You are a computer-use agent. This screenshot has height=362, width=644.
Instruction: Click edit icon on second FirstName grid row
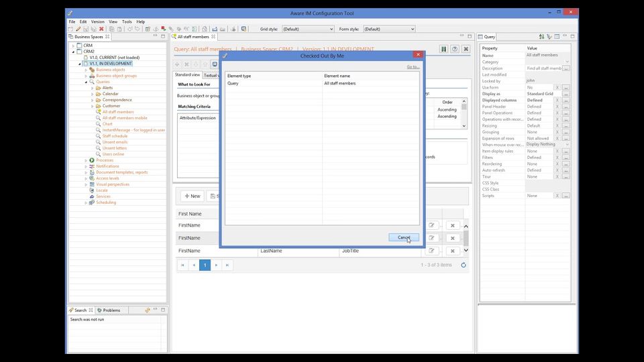click(431, 238)
